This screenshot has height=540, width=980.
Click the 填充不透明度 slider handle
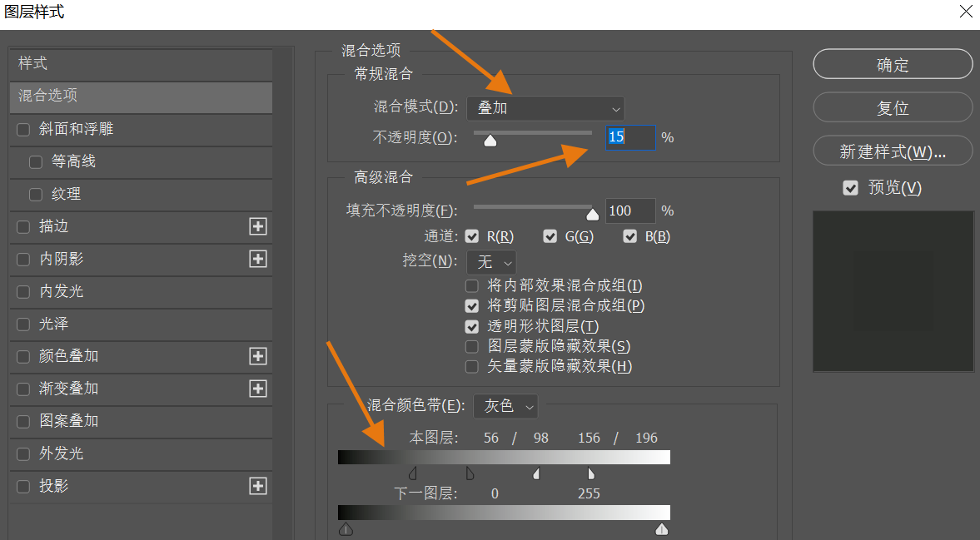tap(593, 214)
